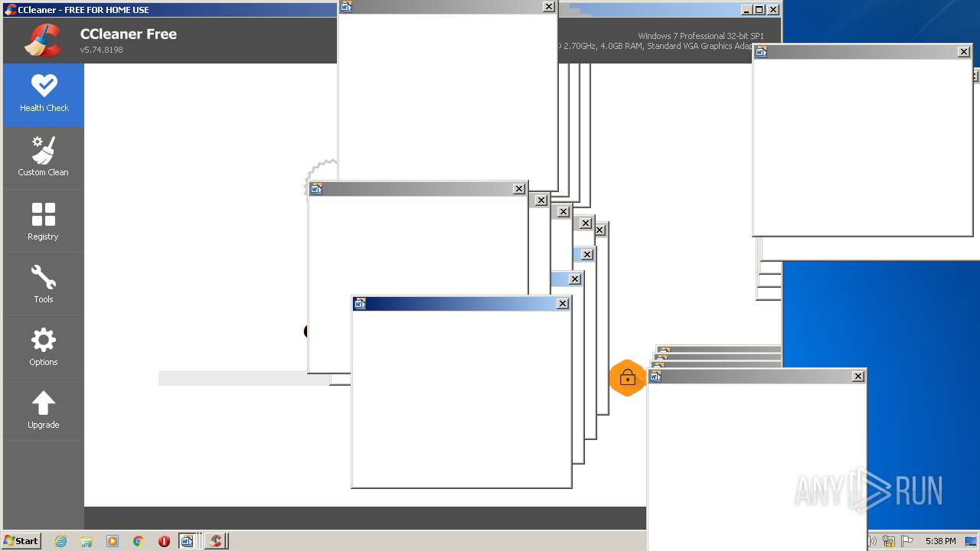Minimize the CCleaner window
The image size is (980, 551).
tap(746, 10)
